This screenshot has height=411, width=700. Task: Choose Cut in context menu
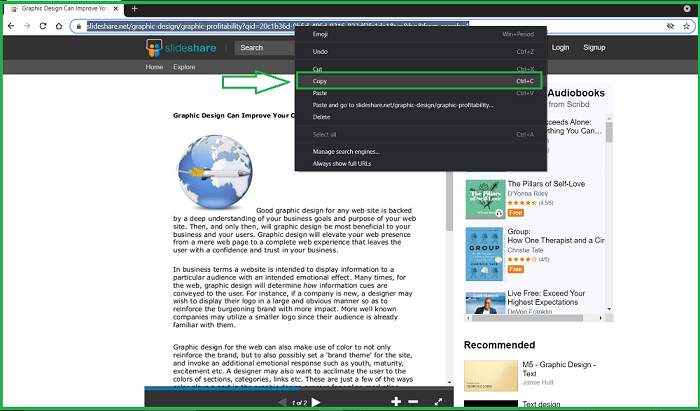pos(421,69)
